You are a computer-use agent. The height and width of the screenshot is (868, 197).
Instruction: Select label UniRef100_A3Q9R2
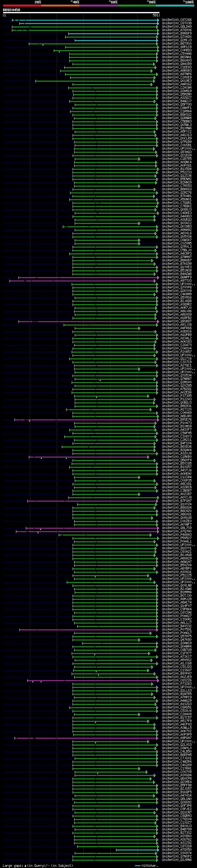(x=176, y=304)
